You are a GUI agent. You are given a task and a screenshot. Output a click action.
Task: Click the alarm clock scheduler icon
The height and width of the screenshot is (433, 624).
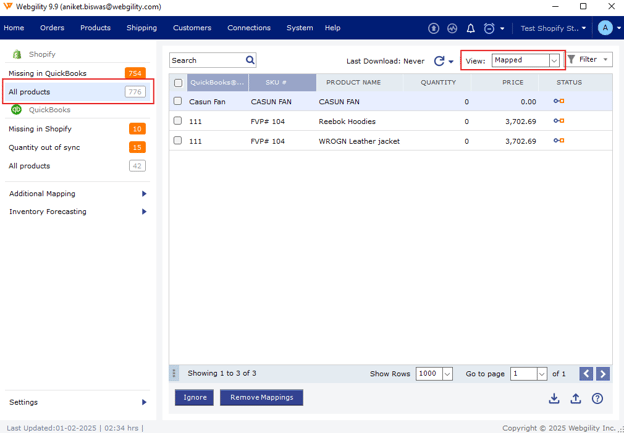pyautogui.click(x=489, y=29)
